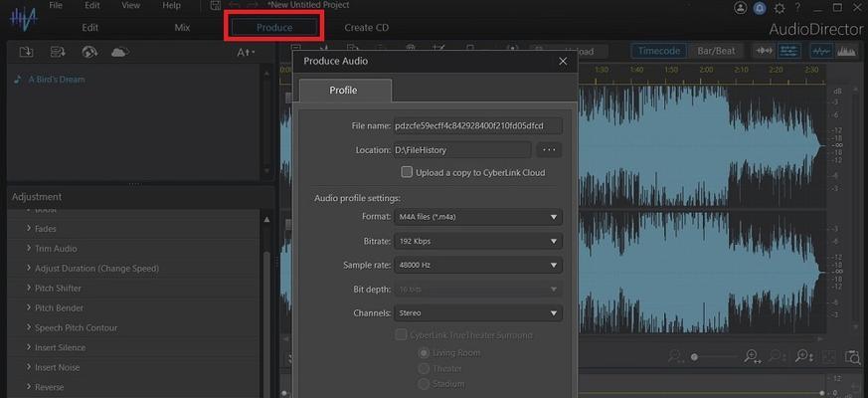The image size is (868, 398).
Task: Close the Produce Audio dialog
Action: coord(563,61)
